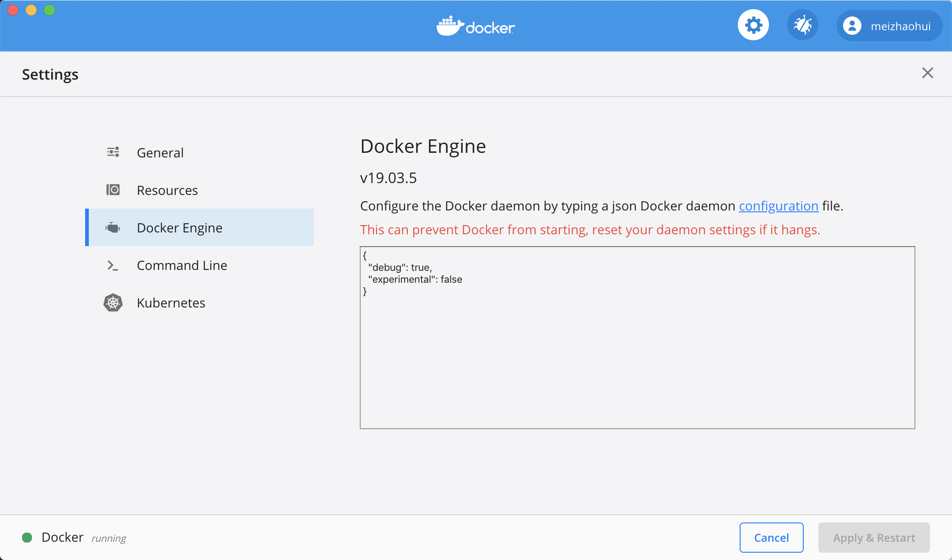Image resolution: width=952 pixels, height=560 pixels.
Task: Click the Kubernetes wheel icon
Action: [x=113, y=302]
